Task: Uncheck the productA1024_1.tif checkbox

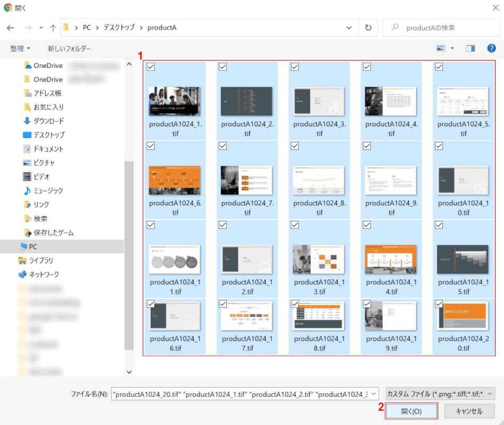Action: tap(151, 66)
